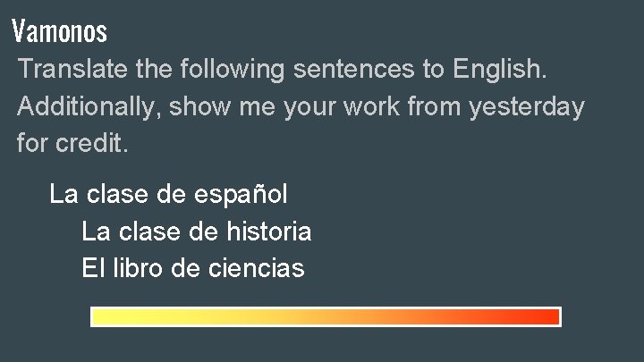The image size is (644, 362).
Task: Select the text 'for credit.'
Action: click(73, 143)
